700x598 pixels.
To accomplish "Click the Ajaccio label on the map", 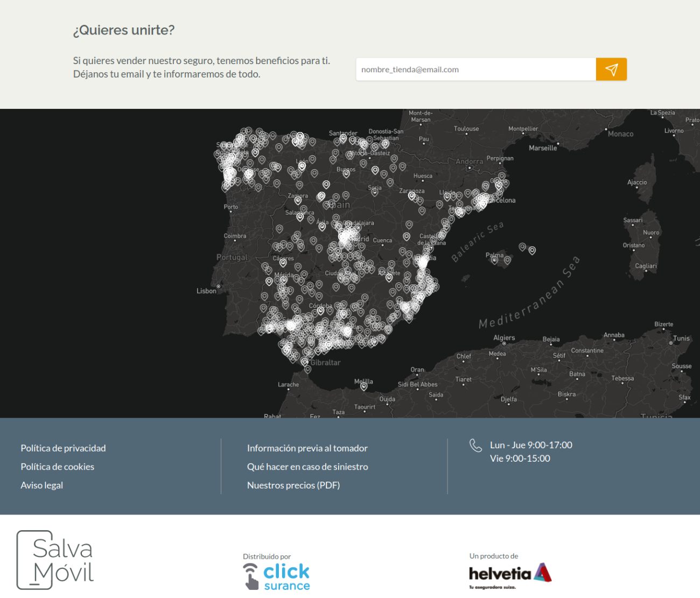I will [637, 183].
